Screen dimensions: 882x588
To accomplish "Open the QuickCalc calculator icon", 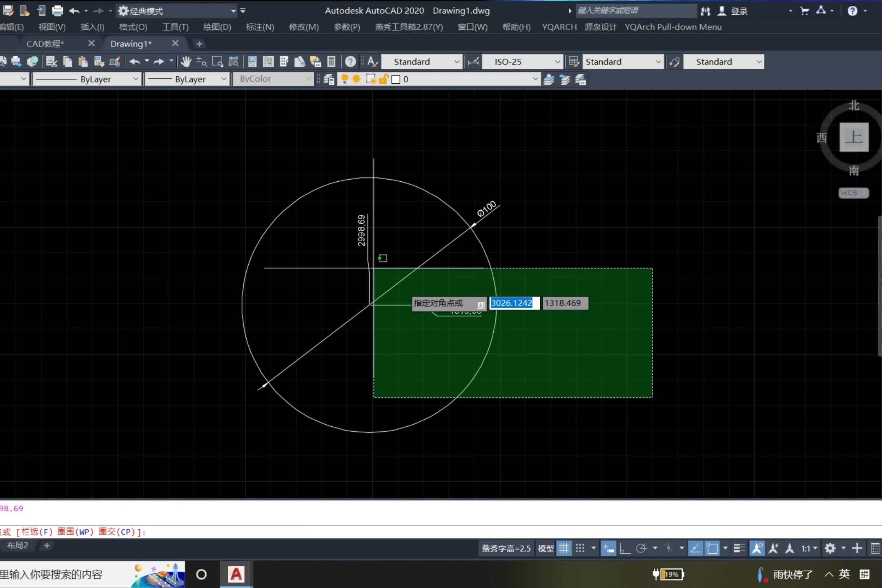I will pyautogui.click(x=331, y=62).
